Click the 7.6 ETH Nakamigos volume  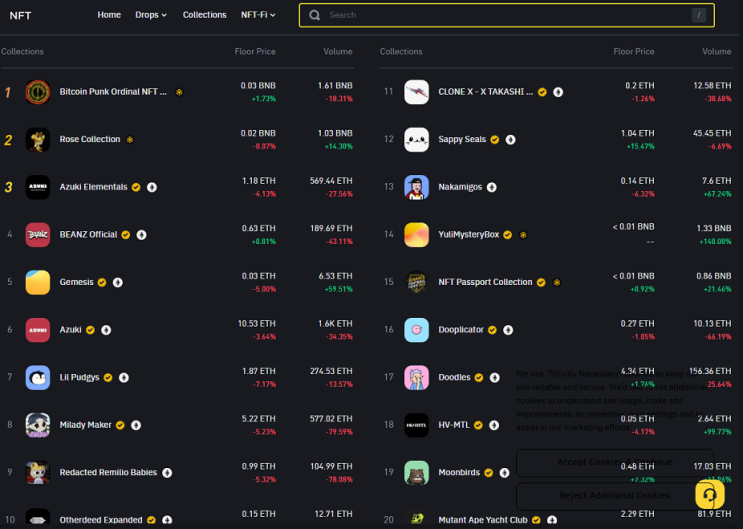coord(716,181)
